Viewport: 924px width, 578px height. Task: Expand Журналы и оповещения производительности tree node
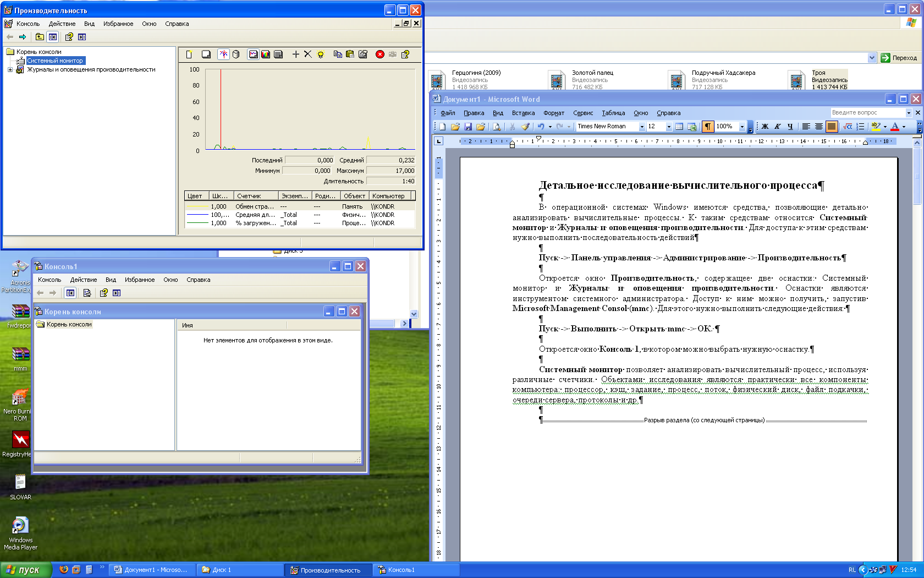click(x=10, y=69)
